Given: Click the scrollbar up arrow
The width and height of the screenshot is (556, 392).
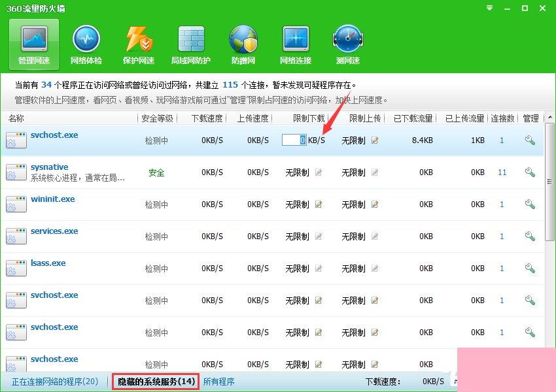Looking at the screenshot, I should pyautogui.click(x=550, y=117).
